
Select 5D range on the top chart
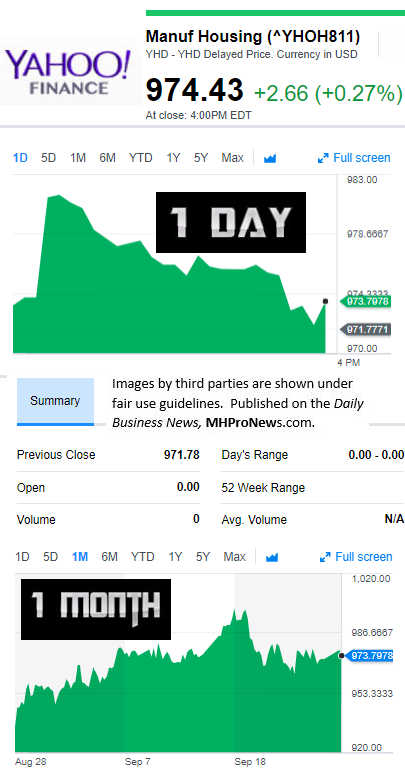(49, 158)
